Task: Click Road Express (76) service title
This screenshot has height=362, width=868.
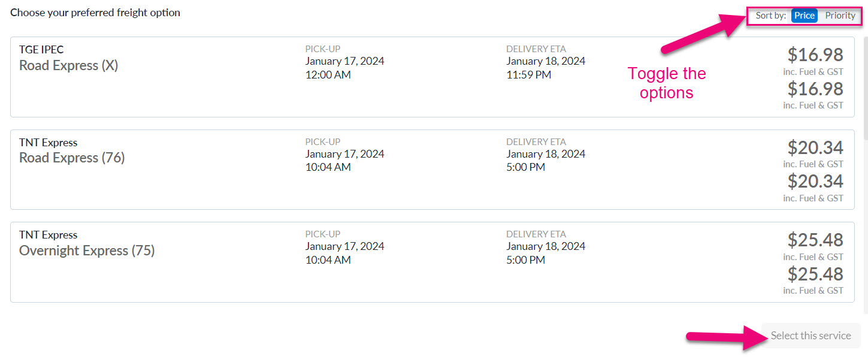Action: tap(72, 158)
